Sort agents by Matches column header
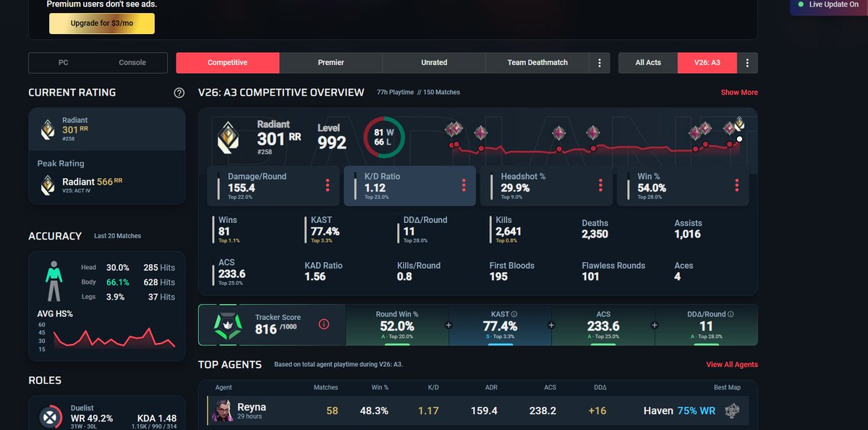Viewport: 868px width, 430px height. (325, 388)
